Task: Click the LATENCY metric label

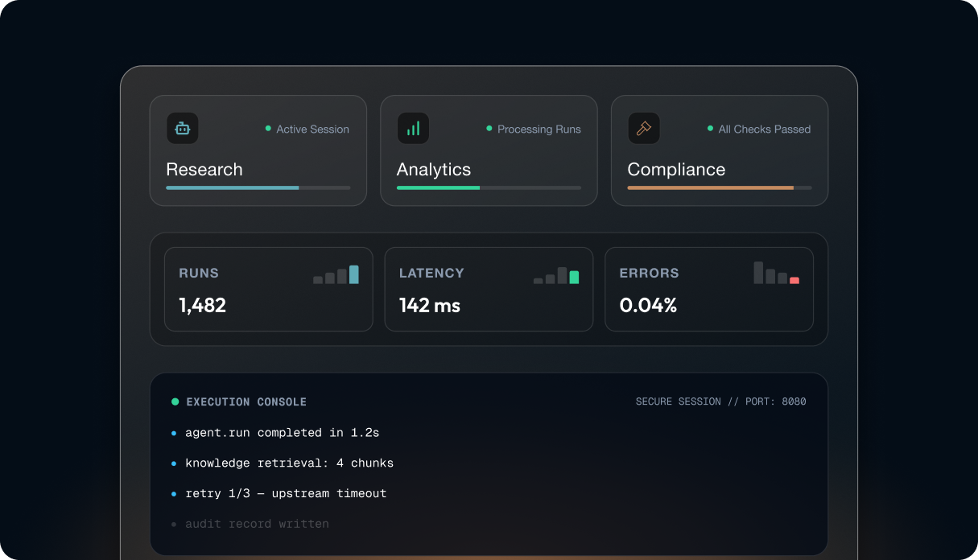Action: (x=431, y=273)
